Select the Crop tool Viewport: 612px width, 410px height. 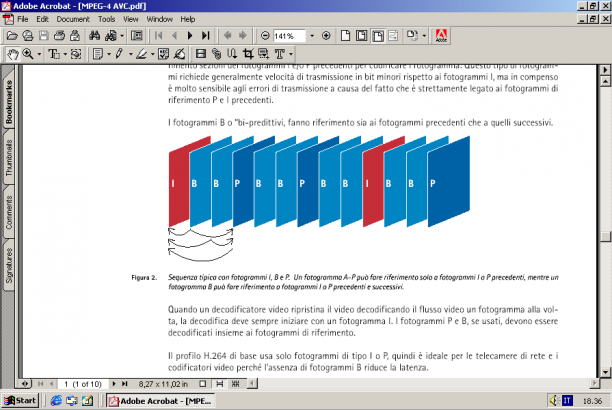pyautogui.click(x=248, y=54)
